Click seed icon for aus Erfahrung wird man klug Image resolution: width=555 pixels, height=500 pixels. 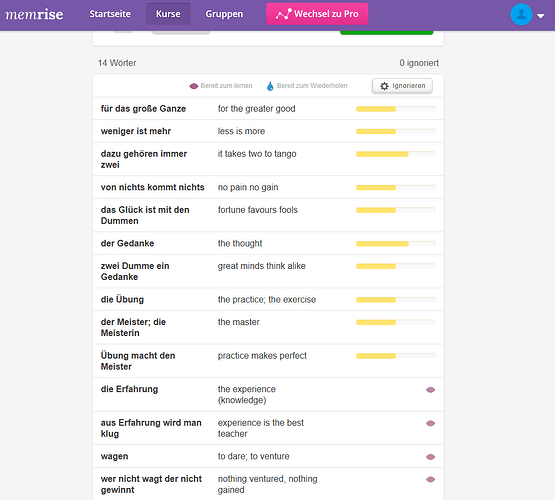[x=430, y=423]
